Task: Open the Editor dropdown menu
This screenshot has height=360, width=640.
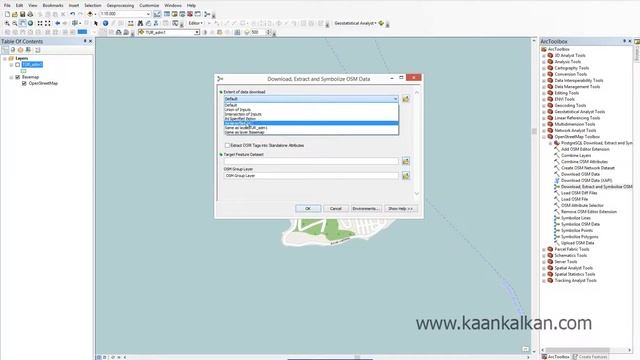Action: pyautogui.click(x=196, y=23)
